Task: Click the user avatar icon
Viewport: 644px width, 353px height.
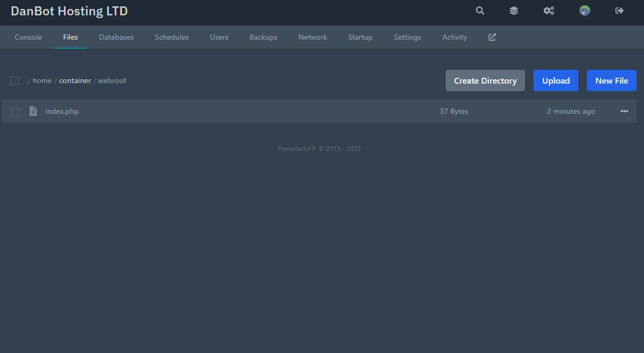Action: [x=584, y=11]
